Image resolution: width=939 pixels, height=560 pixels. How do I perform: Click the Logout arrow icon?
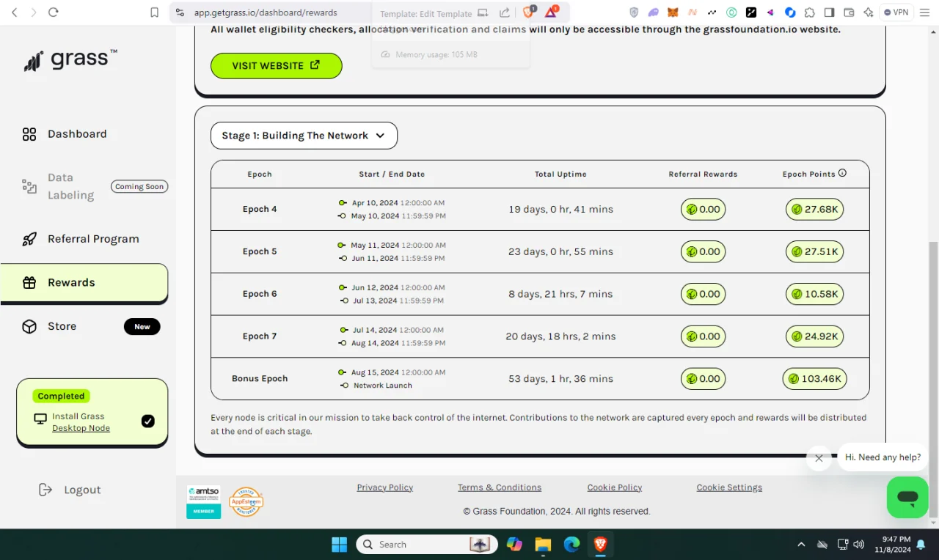click(x=45, y=490)
